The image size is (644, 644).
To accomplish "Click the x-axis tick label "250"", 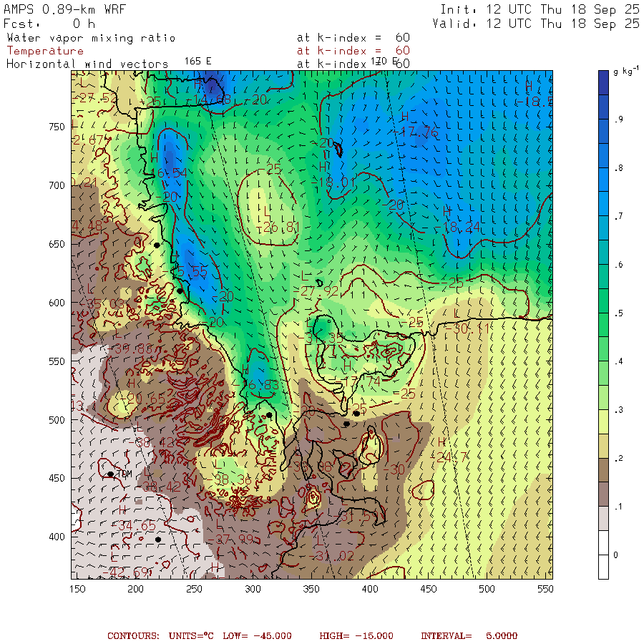I will (194, 589).
